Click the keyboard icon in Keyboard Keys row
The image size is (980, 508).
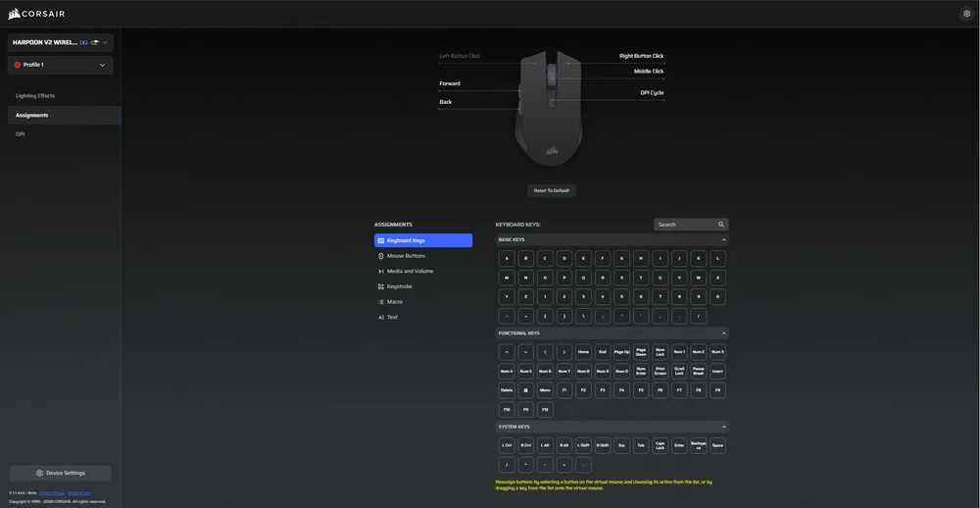pos(381,240)
